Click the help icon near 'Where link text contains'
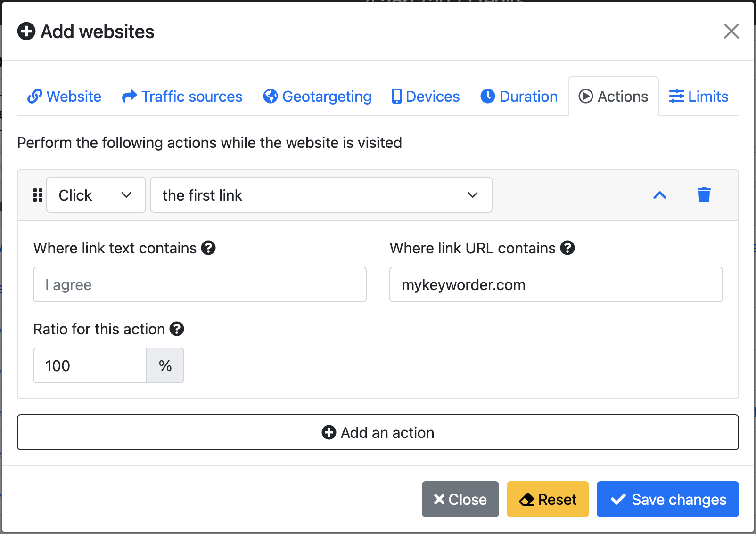756x534 pixels. coord(209,248)
